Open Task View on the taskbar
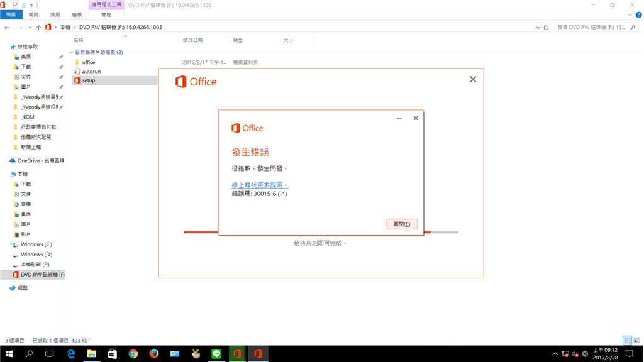Image resolution: width=644 pixels, height=362 pixels. pyautogui.click(x=50, y=354)
